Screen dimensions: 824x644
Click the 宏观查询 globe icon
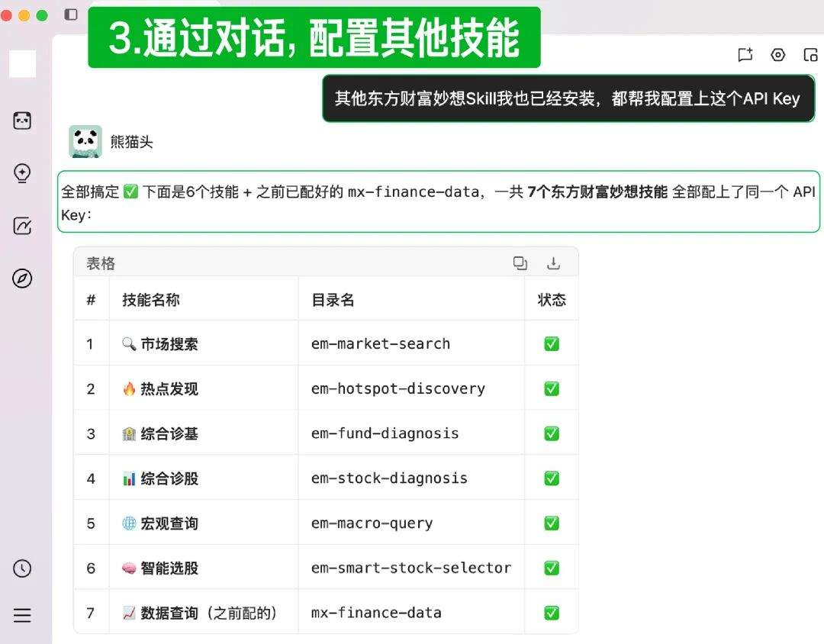[129, 523]
